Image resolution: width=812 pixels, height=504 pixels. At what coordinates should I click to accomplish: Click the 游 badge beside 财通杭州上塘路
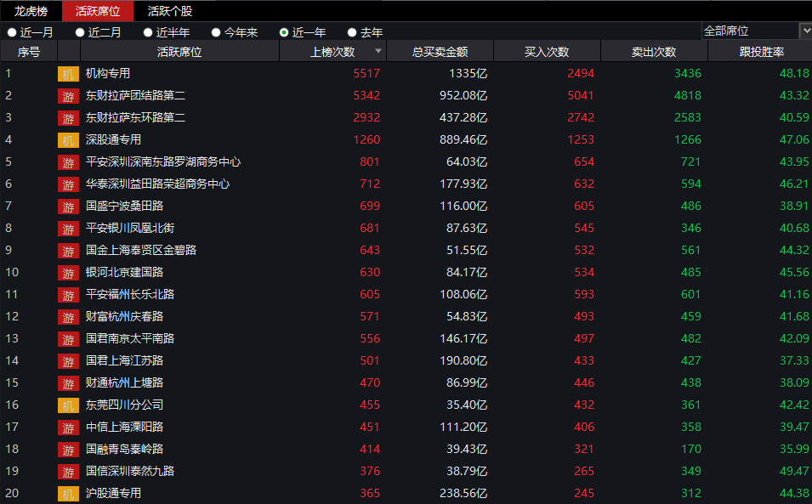pyautogui.click(x=68, y=383)
